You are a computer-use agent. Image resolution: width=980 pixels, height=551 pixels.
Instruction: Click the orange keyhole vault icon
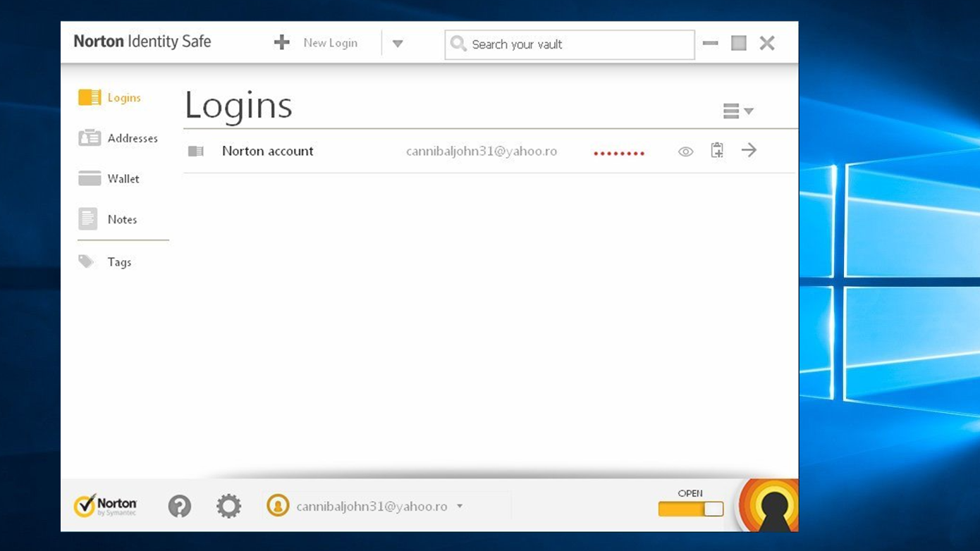click(x=770, y=507)
